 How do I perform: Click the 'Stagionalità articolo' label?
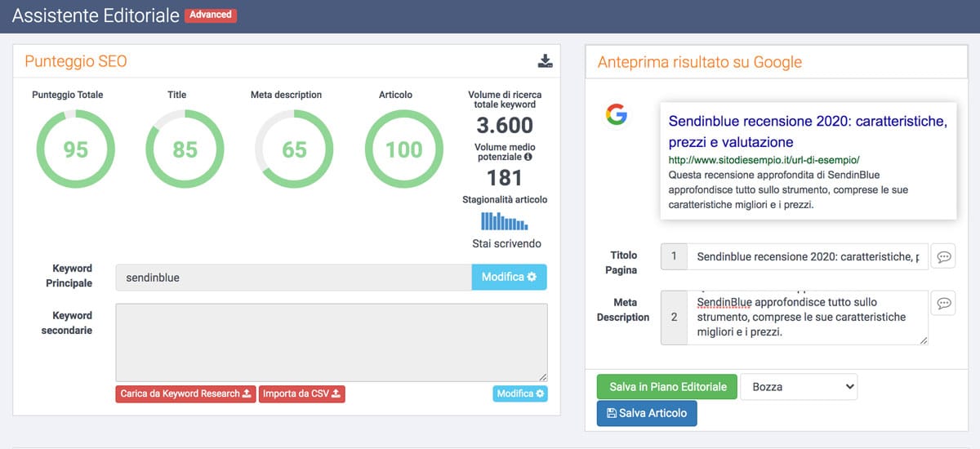point(505,199)
